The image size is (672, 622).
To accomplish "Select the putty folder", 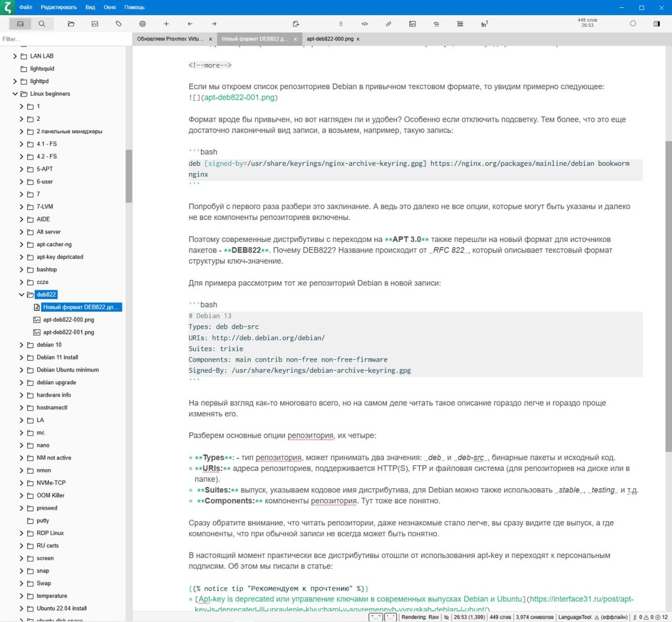I will (x=43, y=521).
